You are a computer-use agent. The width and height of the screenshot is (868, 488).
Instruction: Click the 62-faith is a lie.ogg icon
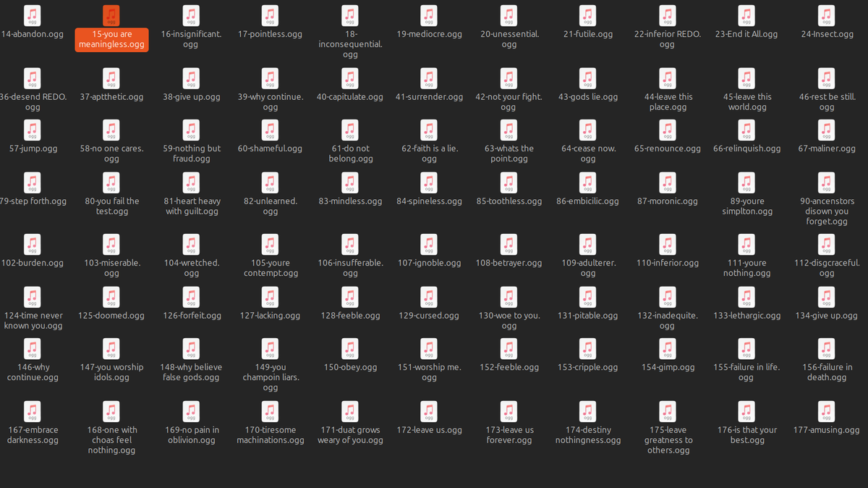coord(429,130)
